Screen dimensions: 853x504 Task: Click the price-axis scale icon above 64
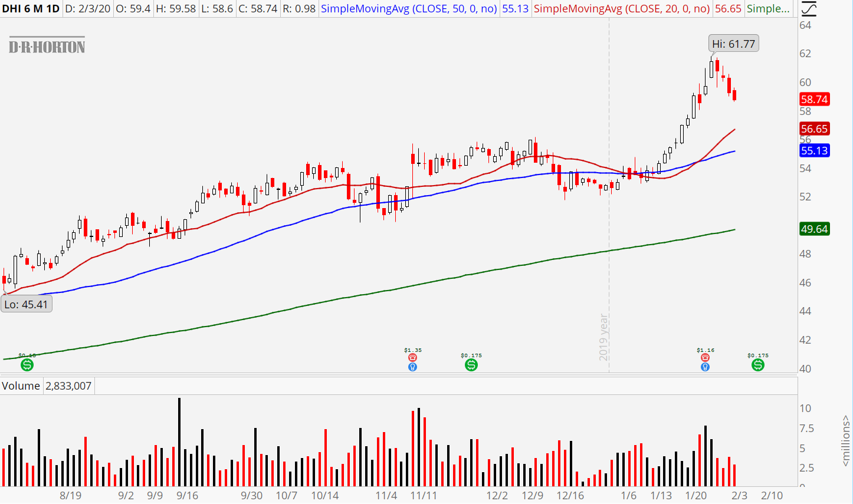[809, 9]
